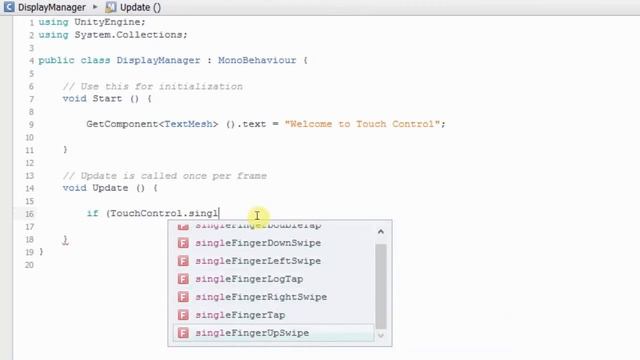Click field icon beside singleFingerLeftSwipe
Image resolution: width=640 pixels, height=360 pixels.
[183, 261]
